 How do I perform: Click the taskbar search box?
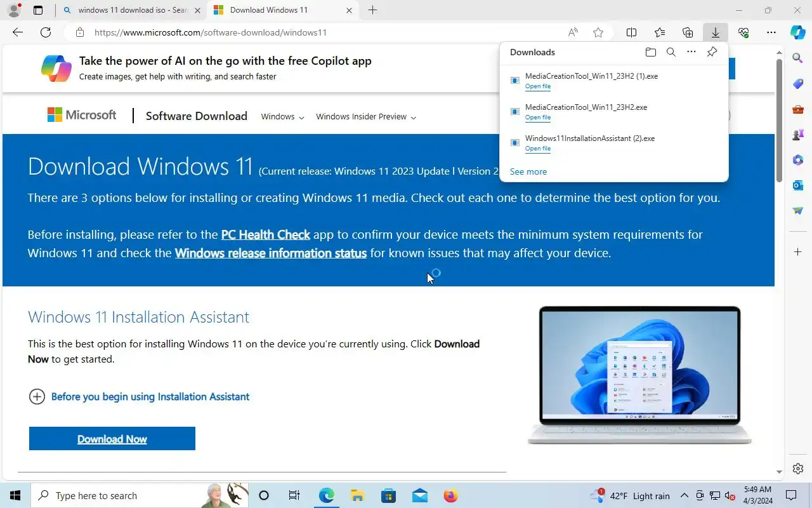(x=138, y=496)
